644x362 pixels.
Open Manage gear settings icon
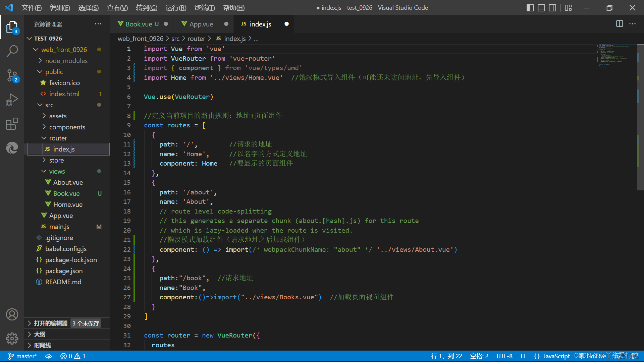click(12, 339)
